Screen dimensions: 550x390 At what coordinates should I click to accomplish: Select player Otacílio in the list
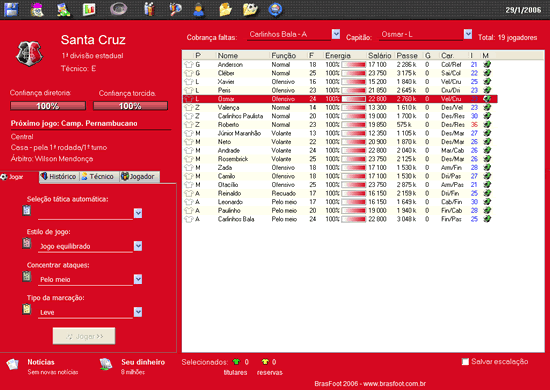(228, 185)
